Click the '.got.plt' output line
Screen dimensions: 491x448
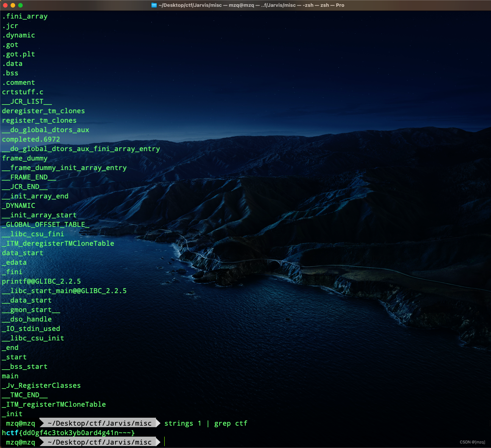tap(19, 54)
